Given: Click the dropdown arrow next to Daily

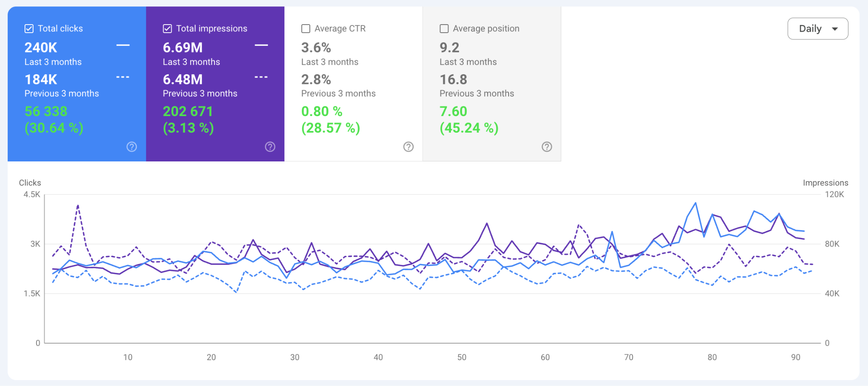Looking at the screenshot, I should [x=835, y=29].
